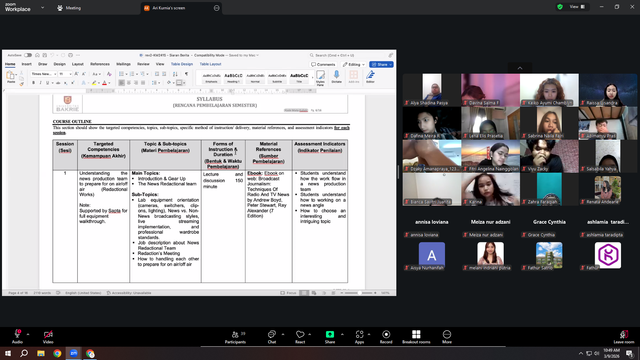Open the Zoom Chat panel
The width and height of the screenshot is (640, 360).
click(272, 337)
